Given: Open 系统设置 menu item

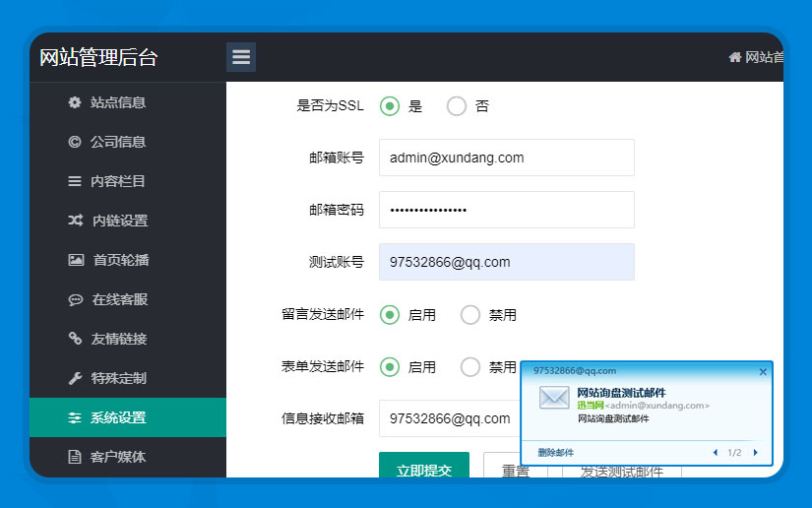Looking at the screenshot, I should [128, 417].
